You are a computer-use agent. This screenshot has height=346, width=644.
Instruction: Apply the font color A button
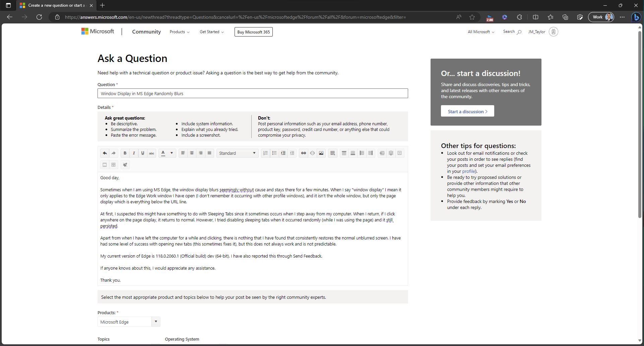(x=163, y=153)
